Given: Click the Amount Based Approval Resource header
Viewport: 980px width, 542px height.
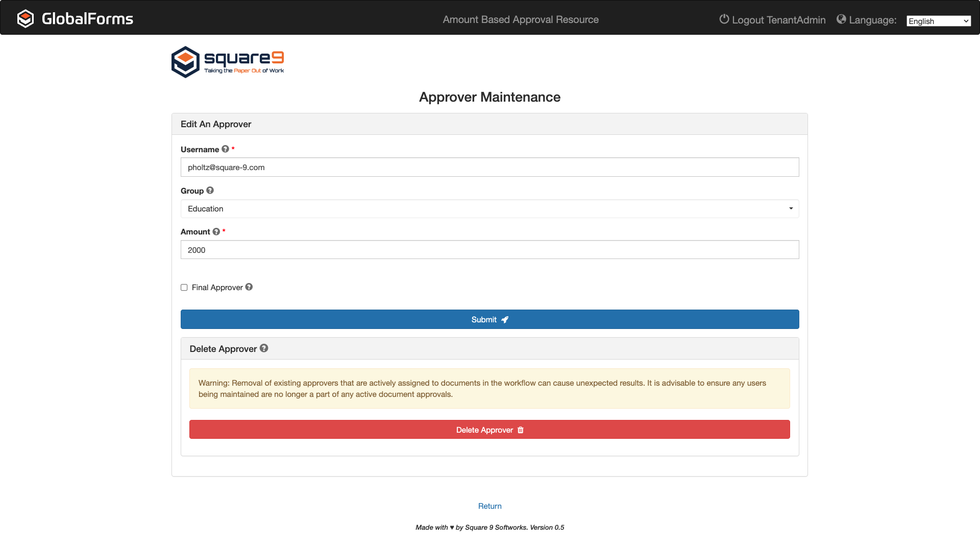Looking at the screenshot, I should tap(520, 19).
